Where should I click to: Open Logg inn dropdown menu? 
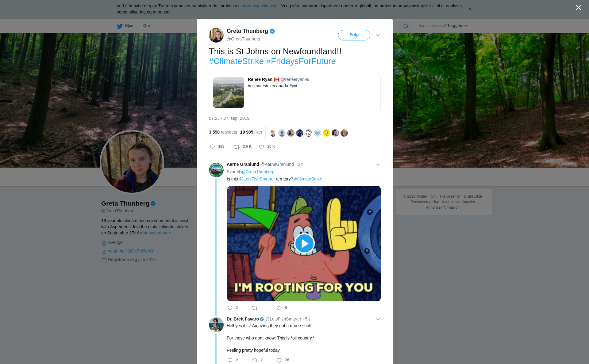point(457,26)
